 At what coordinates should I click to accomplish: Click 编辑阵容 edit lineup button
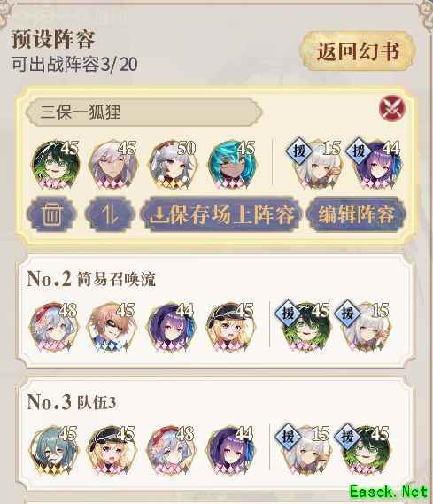pyautogui.click(x=357, y=214)
